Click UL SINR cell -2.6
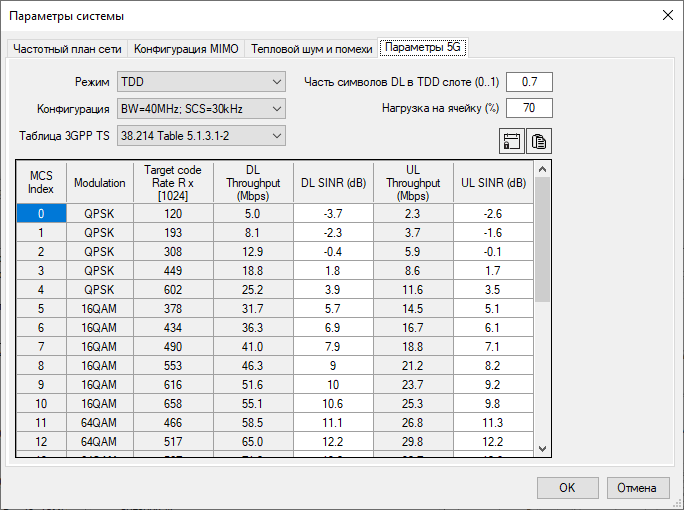 (493, 213)
